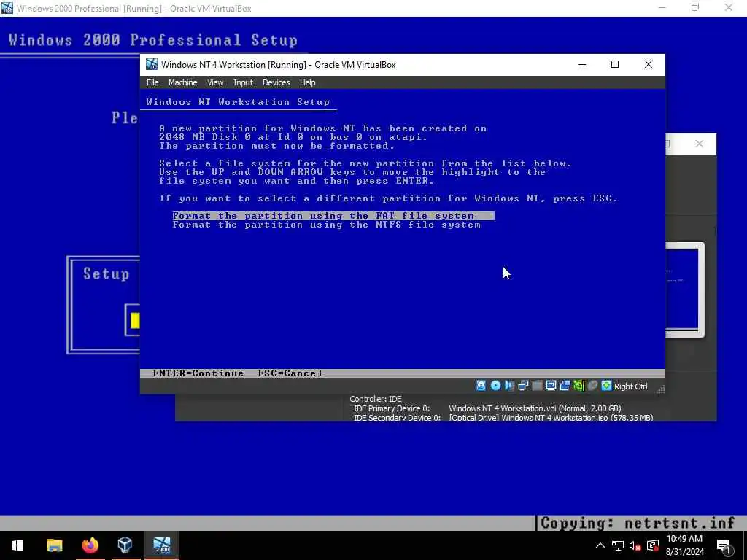Open File Explorer from the taskbar
This screenshot has width=747, height=560.
coord(54,545)
